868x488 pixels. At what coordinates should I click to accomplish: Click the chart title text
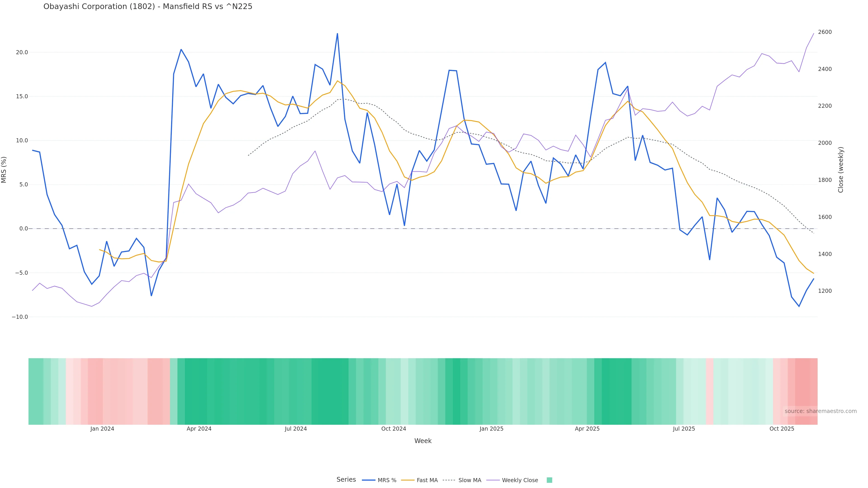tap(148, 6)
